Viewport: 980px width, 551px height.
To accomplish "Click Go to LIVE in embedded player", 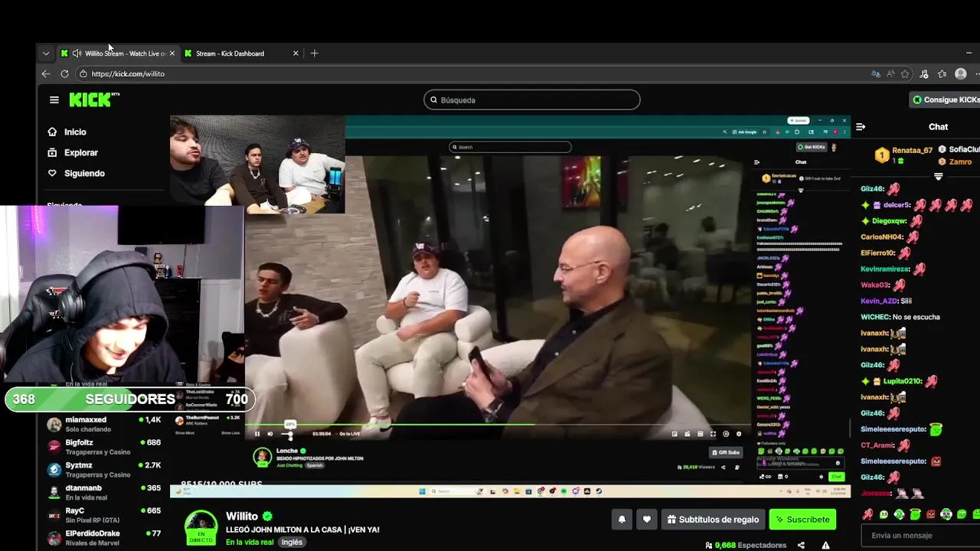I will [x=349, y=434].
